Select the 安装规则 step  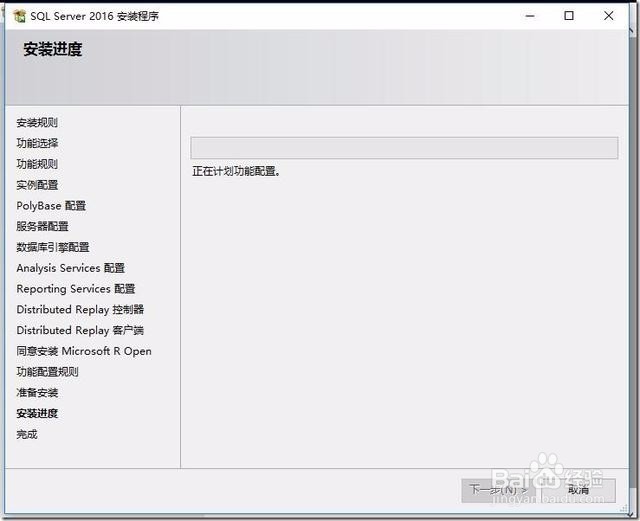(x=37, y=122)
